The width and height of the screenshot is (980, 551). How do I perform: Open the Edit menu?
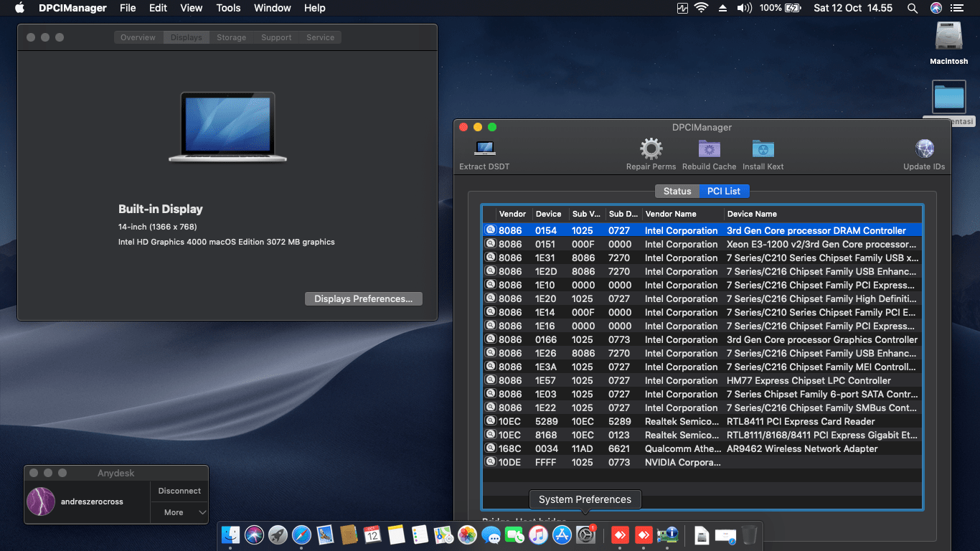click(158, 8)
